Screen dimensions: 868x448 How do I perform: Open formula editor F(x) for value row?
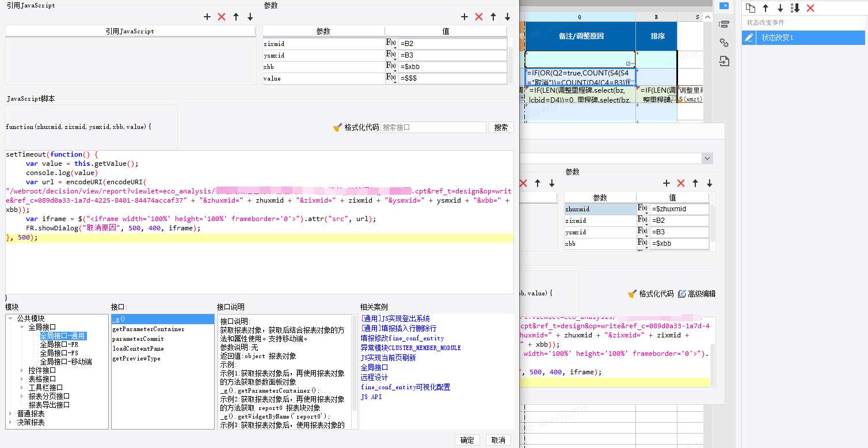pos(391,78)
